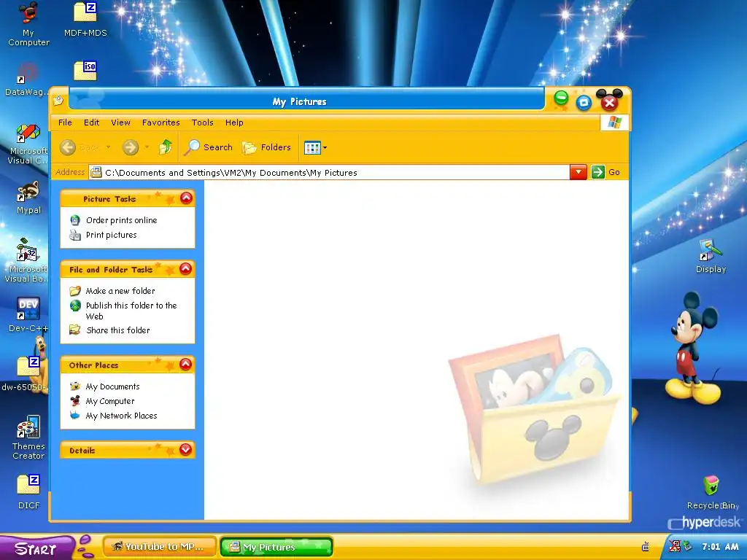The width and height of the screenshot is (747, 560).
Task: Click the new folder icon in tasks
Action: 75,291
